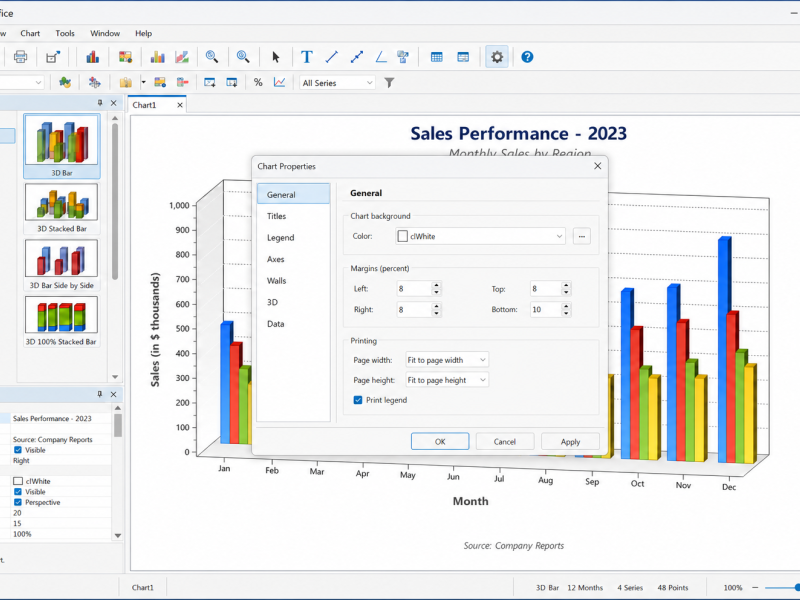Select Walls in Chart Properties list
The width and height of the screenshot is (800, 600).
point(293,281)
